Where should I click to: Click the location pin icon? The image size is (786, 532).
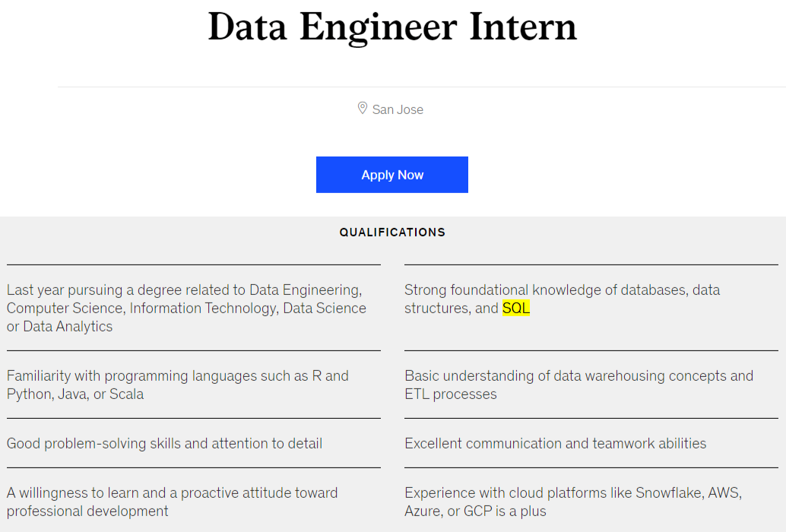tap(363, 109)
